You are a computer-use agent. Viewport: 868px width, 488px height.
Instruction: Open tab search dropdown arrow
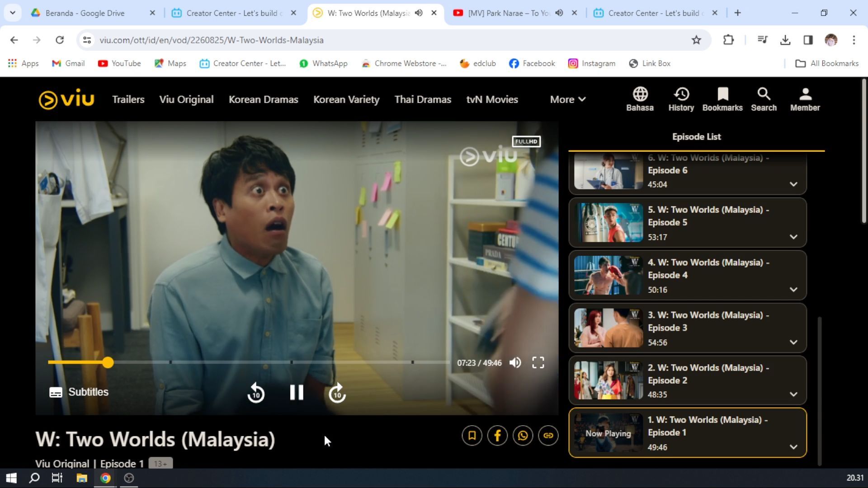13,13
